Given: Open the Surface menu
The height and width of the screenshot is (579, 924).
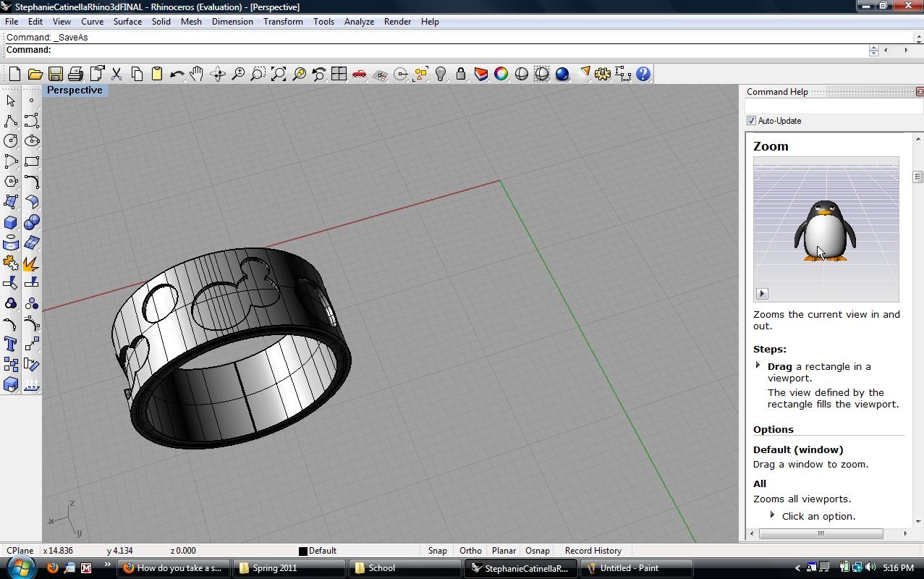Looking at the screenshot, I should 127,22.
